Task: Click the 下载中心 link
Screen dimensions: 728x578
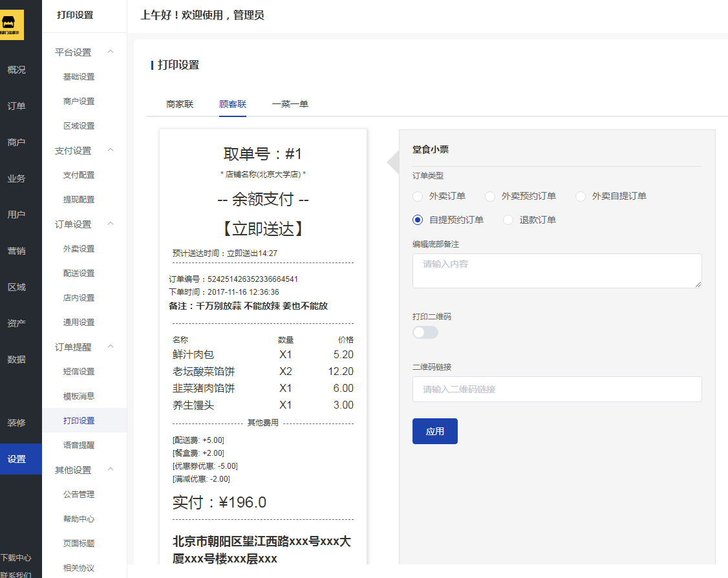Action: click(x=16, y=557)
